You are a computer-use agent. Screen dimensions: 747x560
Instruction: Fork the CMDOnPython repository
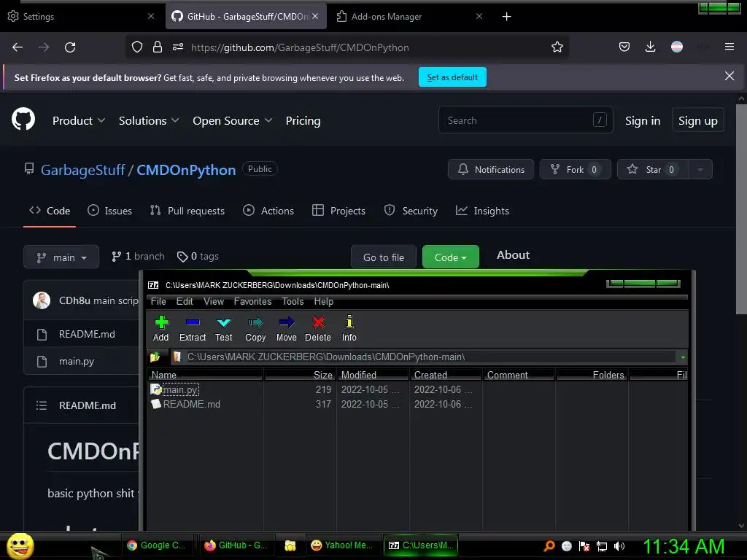[575, 169]
